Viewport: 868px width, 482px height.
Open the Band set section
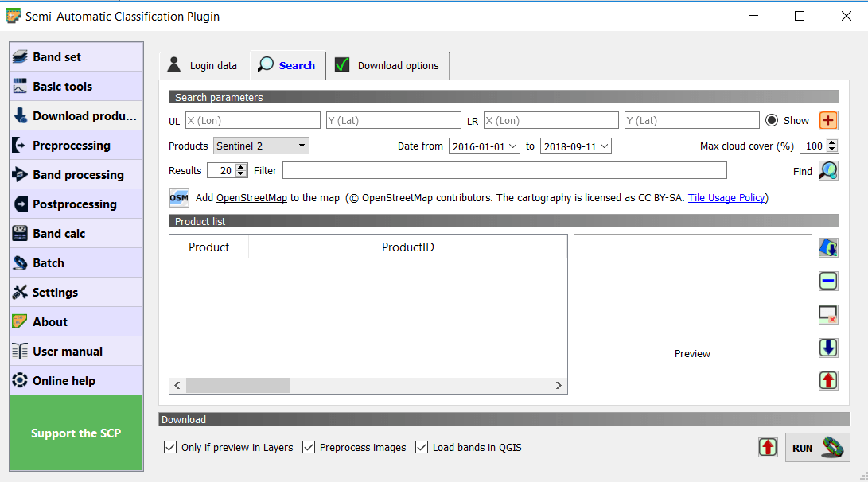[x=76, y=57]
